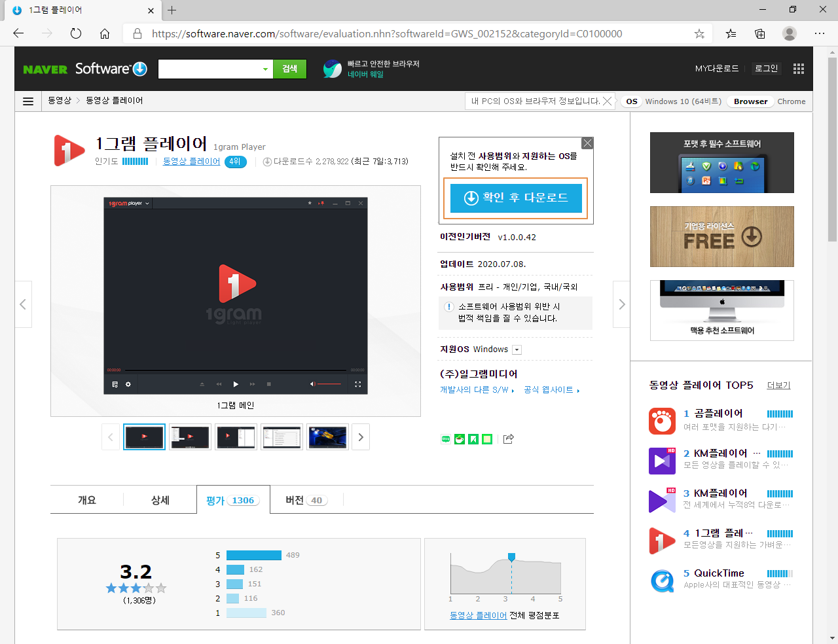This screenshot has width=838, height=644.
Task: Click 동영상 플레이어 category link under title
Action: (191, 162)
